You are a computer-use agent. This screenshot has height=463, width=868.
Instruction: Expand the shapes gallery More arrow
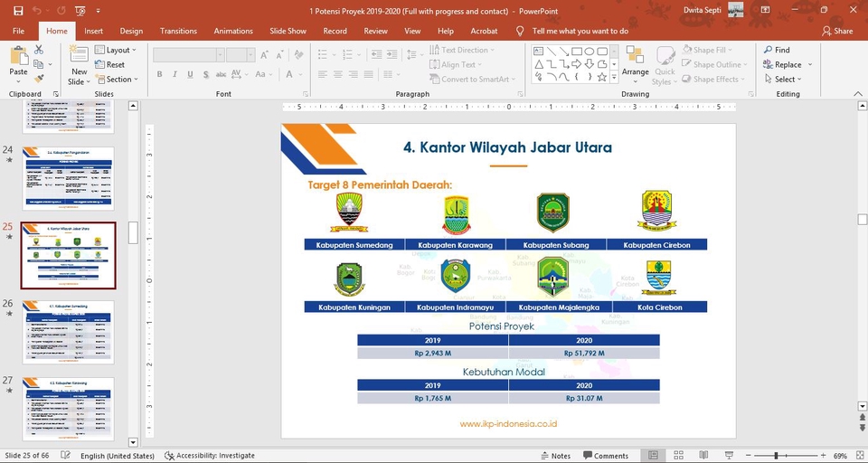(x=614, y=78)
